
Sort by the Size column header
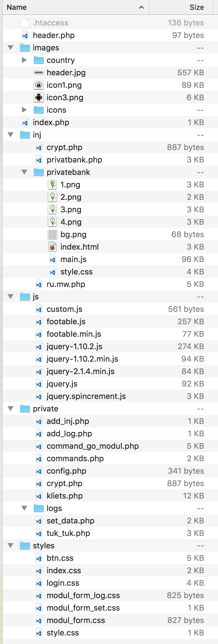(184, 7)
